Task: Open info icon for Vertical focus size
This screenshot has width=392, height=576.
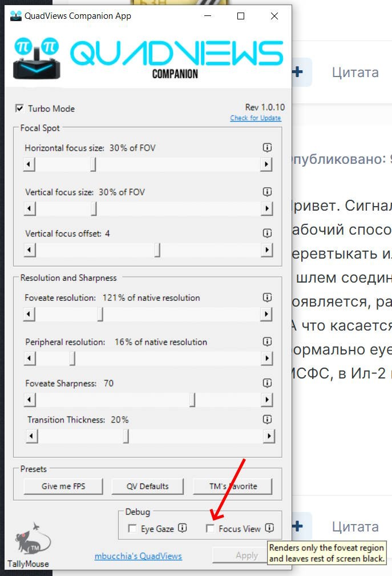Action: click(x=267, y=191)
